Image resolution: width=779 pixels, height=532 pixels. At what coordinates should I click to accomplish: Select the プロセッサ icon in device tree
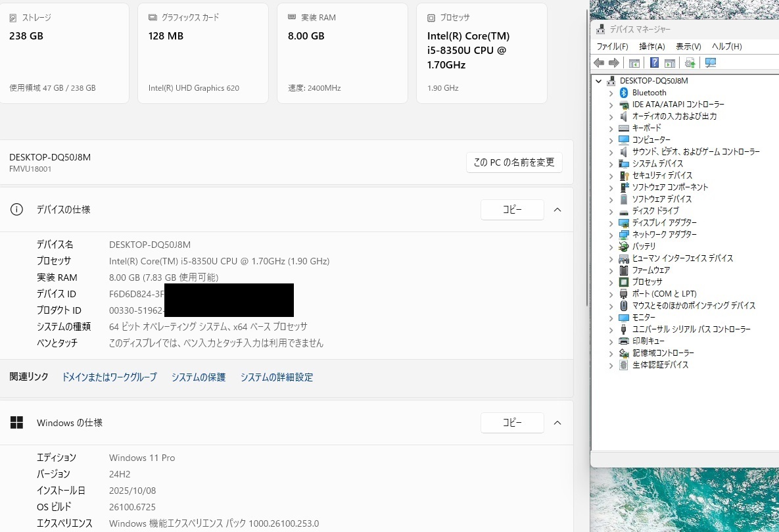[x=624, y=282]
